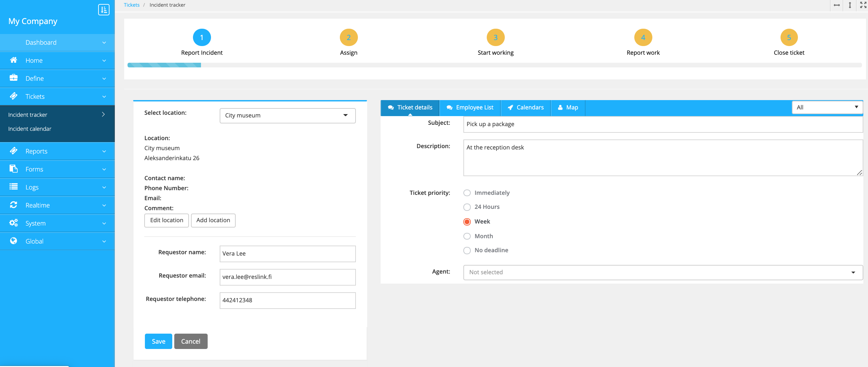
Task: Click the Global globe icon
Action: [x=13, y=241]
